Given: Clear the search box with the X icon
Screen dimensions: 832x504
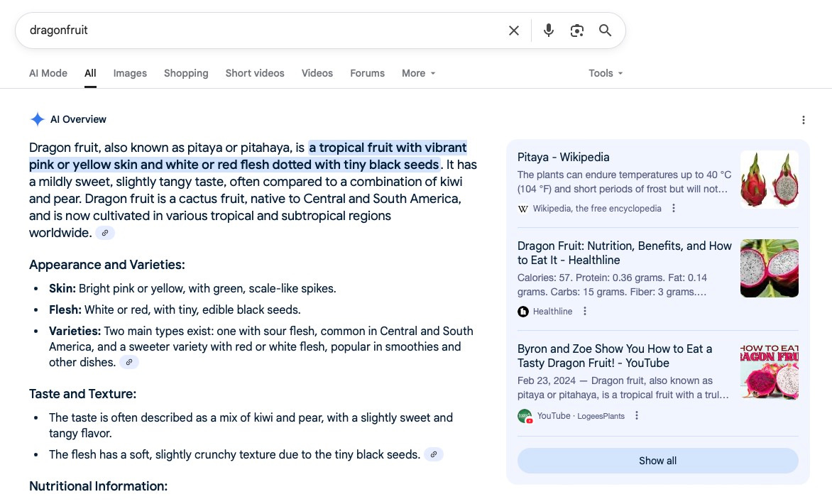Looking at the screenshot, I should [514, 31].
